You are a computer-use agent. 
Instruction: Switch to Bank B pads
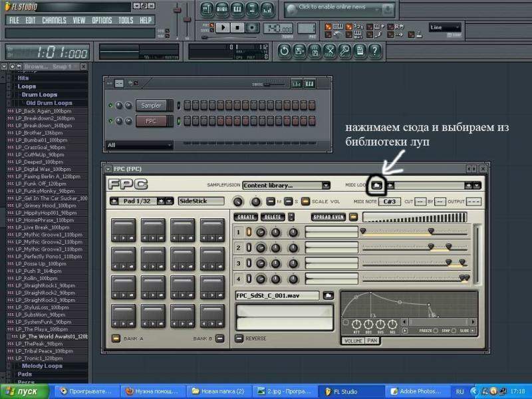pos(219,338)
